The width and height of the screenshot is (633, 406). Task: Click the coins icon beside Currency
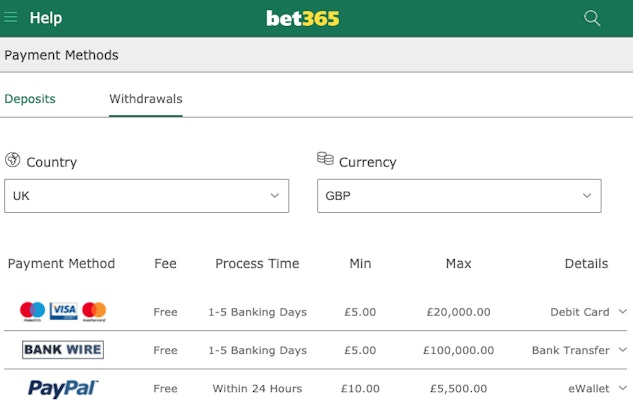[325, 159]
